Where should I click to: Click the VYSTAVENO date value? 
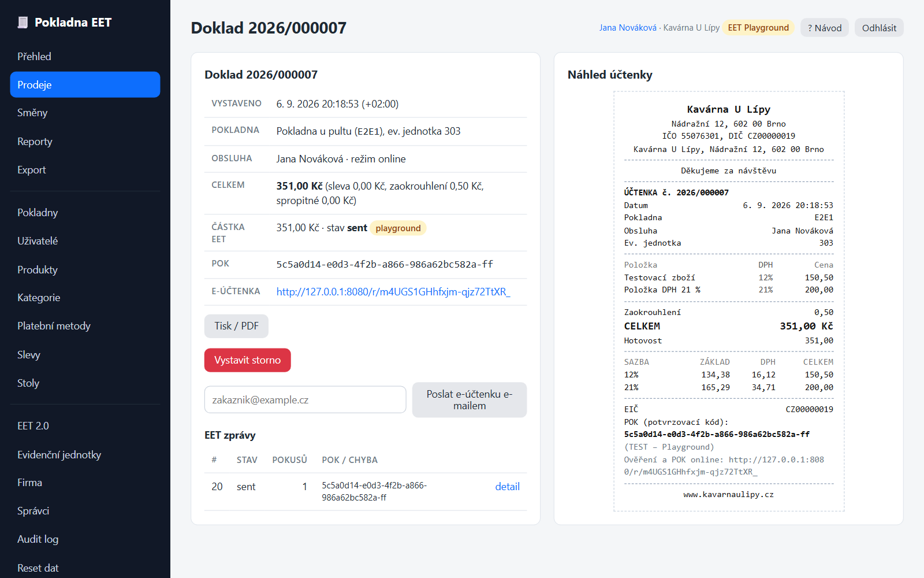(337, 104)
